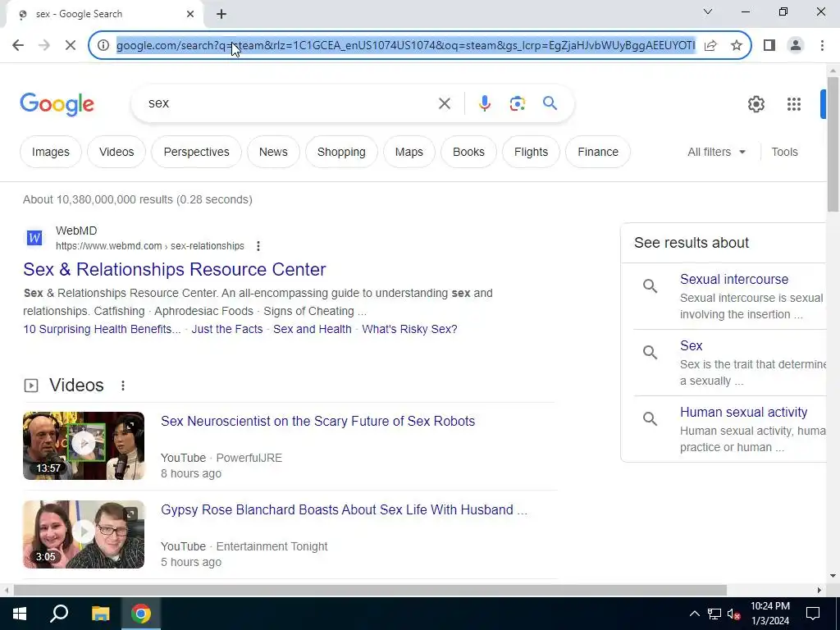Switch to Books filter

[468, 152]
